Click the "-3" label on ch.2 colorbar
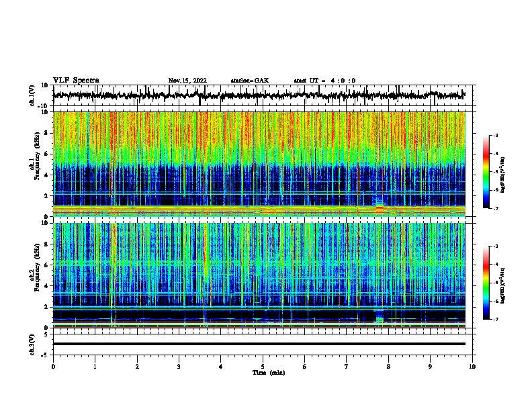 pyautogui.click(x=496, y=246)
